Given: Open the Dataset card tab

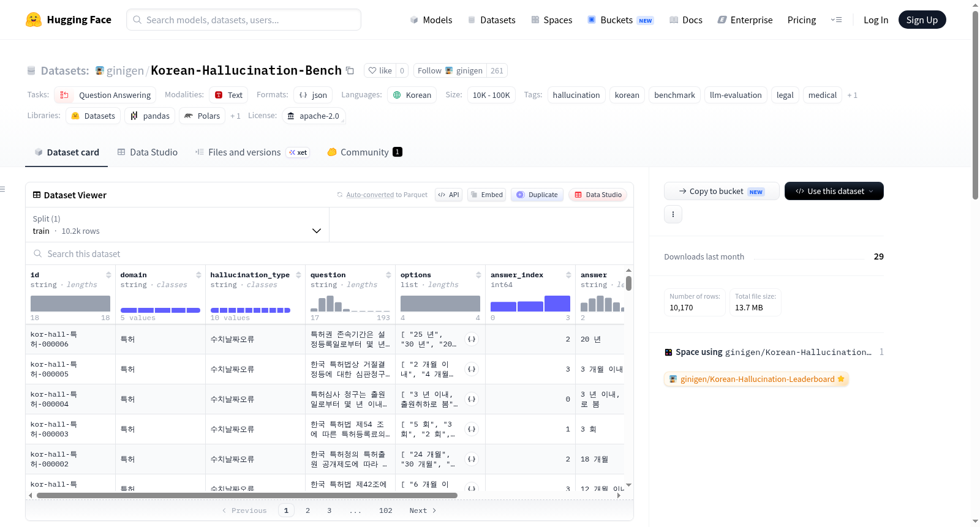Looking at the screenshot, I should (67, 152).
